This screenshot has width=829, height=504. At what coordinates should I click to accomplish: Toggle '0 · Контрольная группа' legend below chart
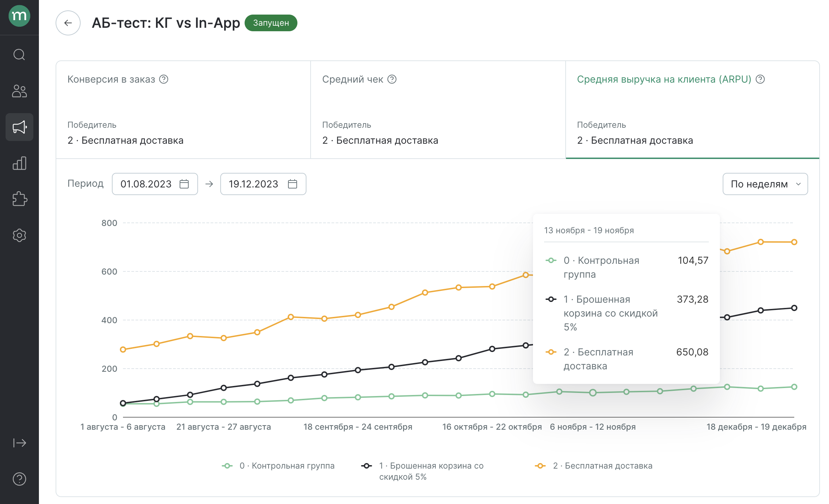point(278,466)
